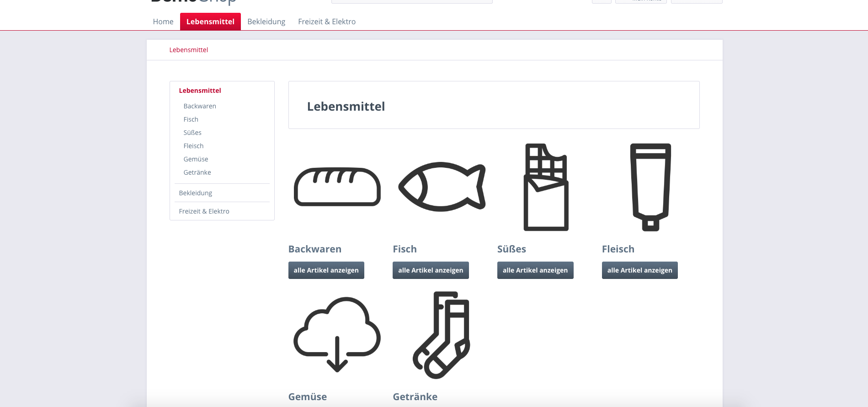Go to Bekleidung in the sidebar
This screenshot has width=868, height=407.
click(196, 193)
